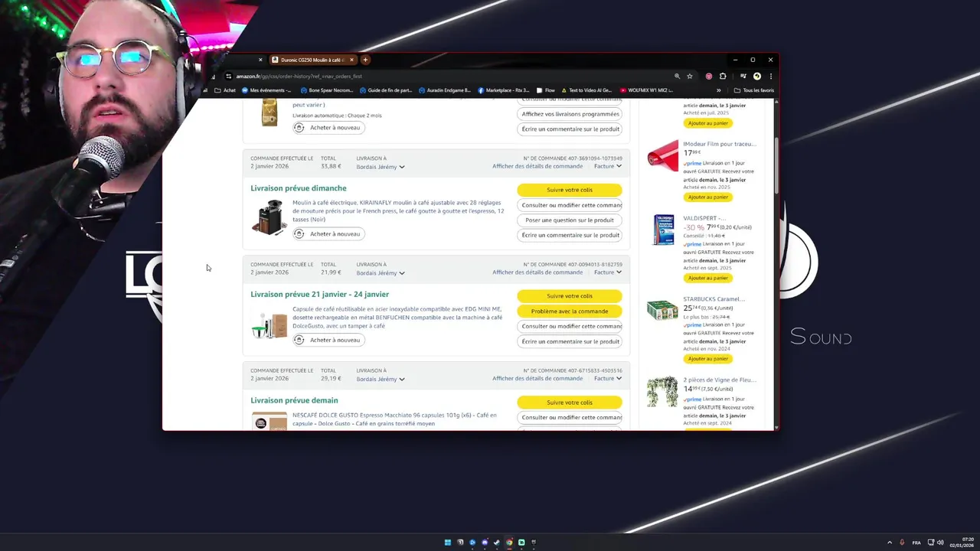Open a new browser tab with the plus button
This screenshot has height=551, width=980.
[x=365, y=60]
